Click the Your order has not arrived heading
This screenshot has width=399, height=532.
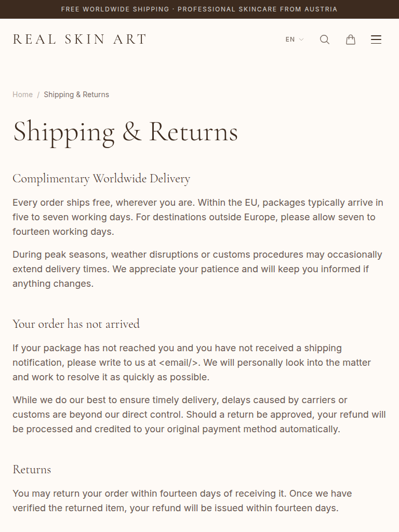click(76, 324)
